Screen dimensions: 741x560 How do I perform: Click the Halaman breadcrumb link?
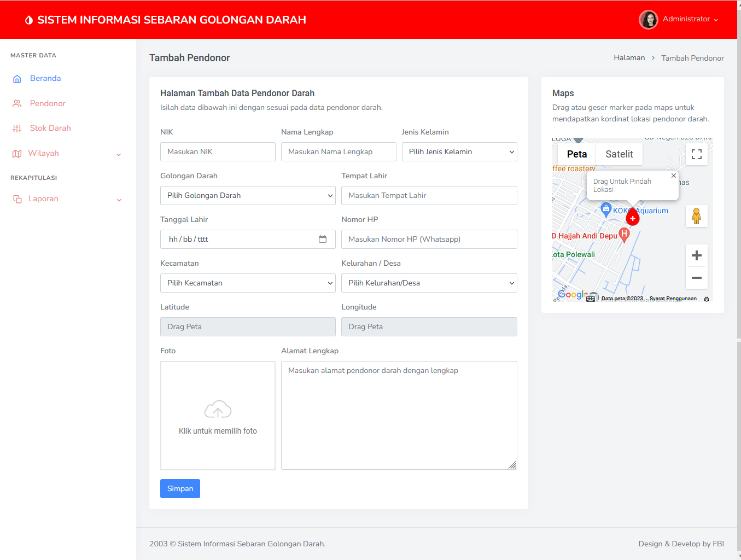[x=629, y=58]
